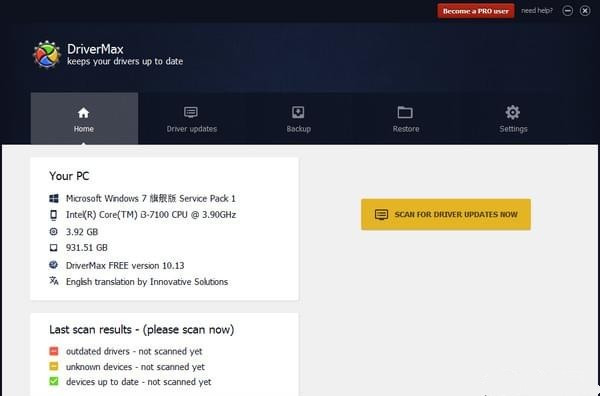This screenshot has height=396, width=600.
Task: Click the DriverMax gear logo icon
Action: click(47, 55)
